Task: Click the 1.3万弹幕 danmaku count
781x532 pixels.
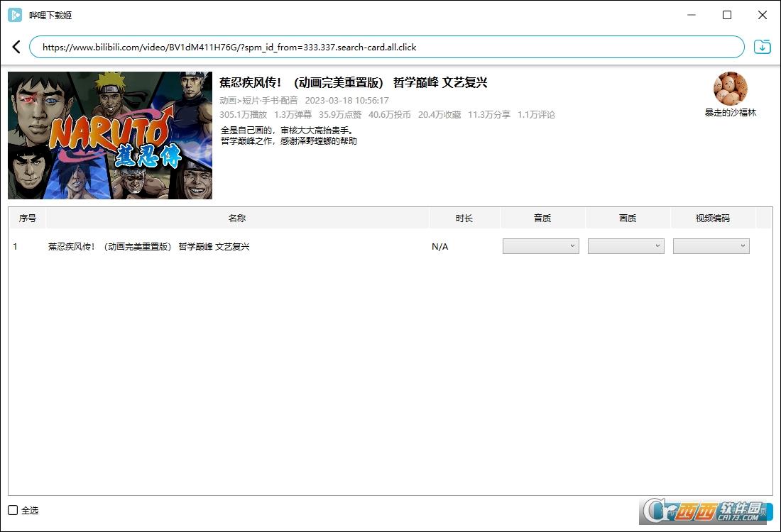Action: pos(293,114)
